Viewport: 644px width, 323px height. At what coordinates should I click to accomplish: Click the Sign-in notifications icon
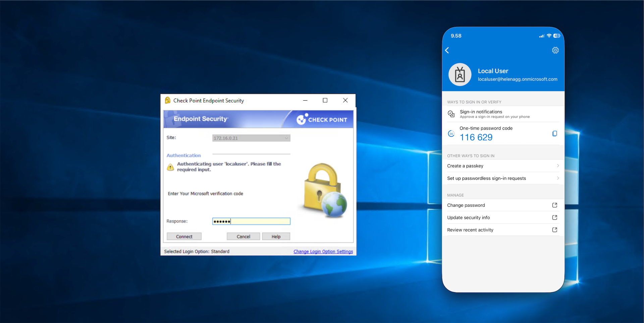(451, 114)
